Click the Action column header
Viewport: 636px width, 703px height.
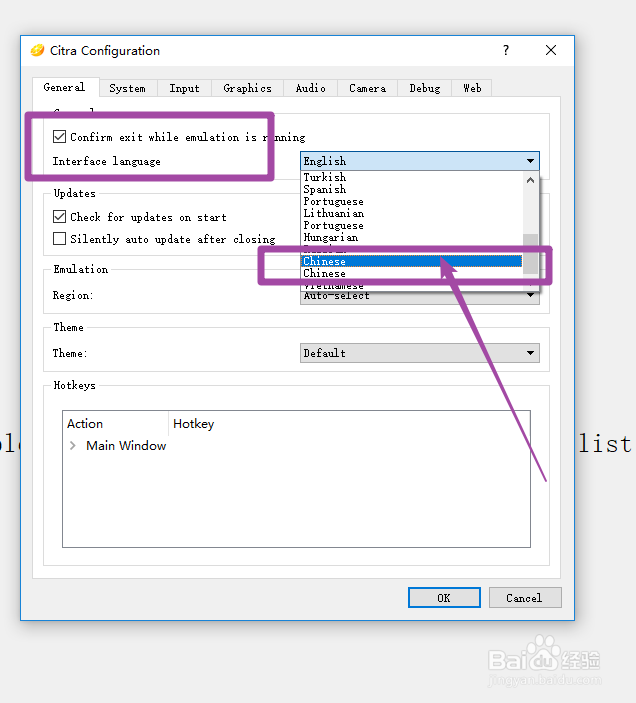[x=115, y=424]
